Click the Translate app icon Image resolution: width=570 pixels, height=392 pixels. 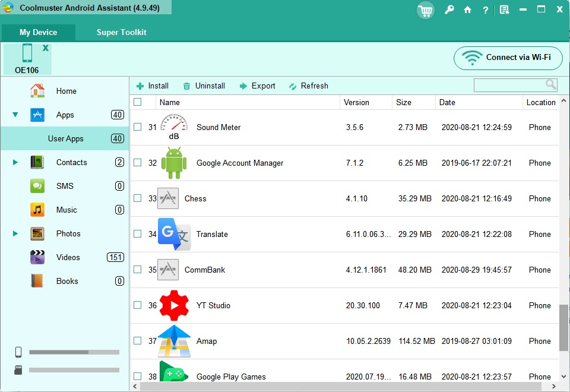coord(174,234)
